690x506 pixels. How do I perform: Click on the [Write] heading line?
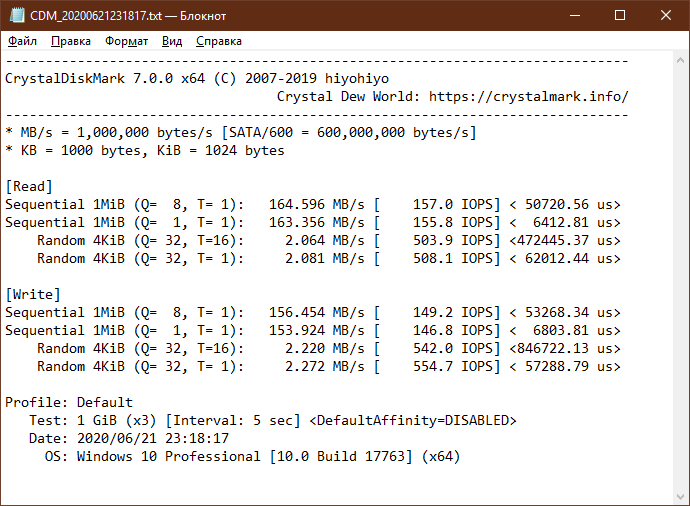pos(33,294)
